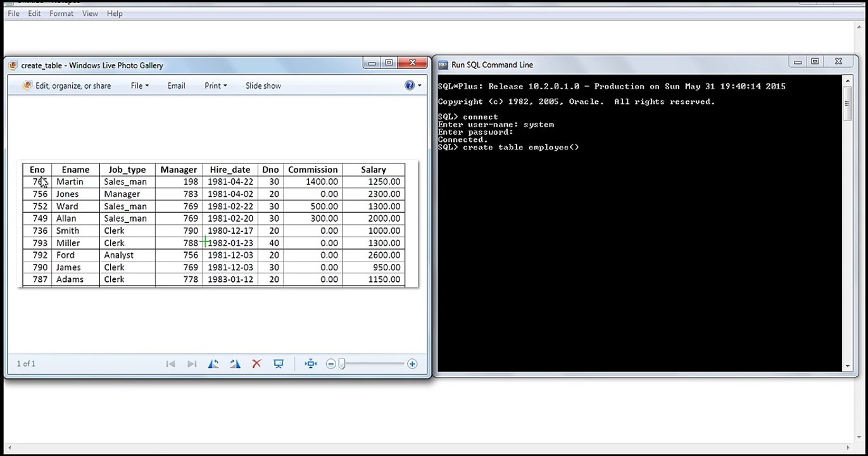Viewport: 868px width, 456px height.
Task: Click the Salary column header
Action: pos(374,170)
